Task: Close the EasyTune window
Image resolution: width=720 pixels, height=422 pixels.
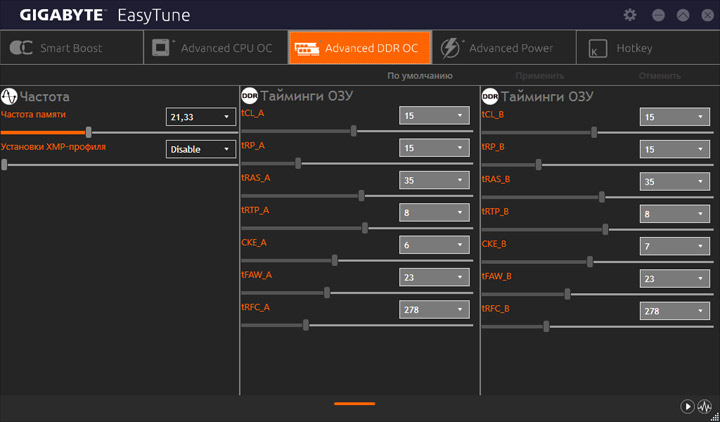Action: pos(708,15)
